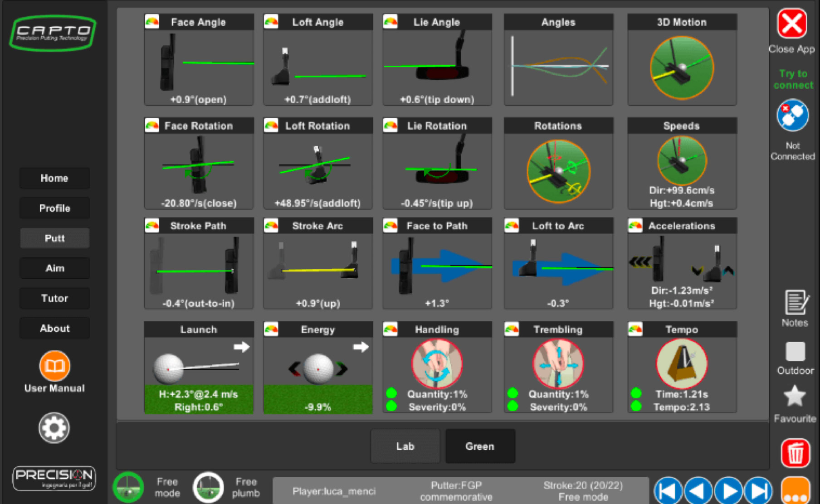
Task: Open the User Manual book icon
Action: tap(54, 365)
